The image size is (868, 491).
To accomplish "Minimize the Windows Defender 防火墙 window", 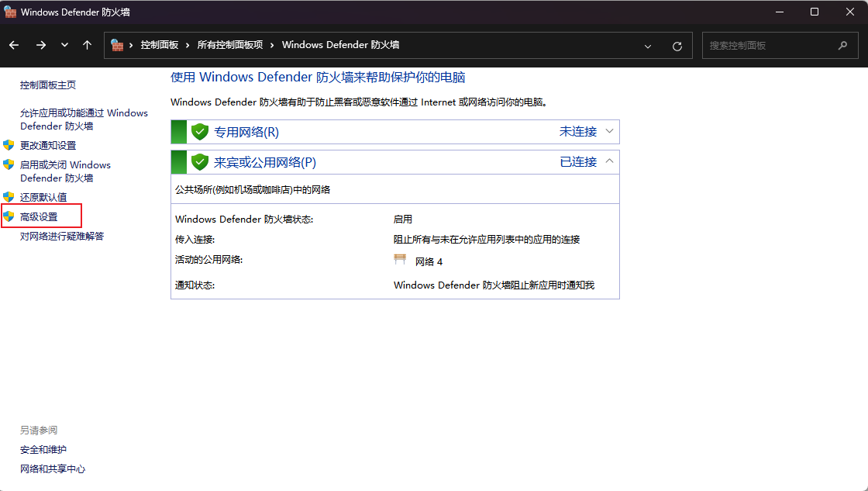I will pos(780,12).
